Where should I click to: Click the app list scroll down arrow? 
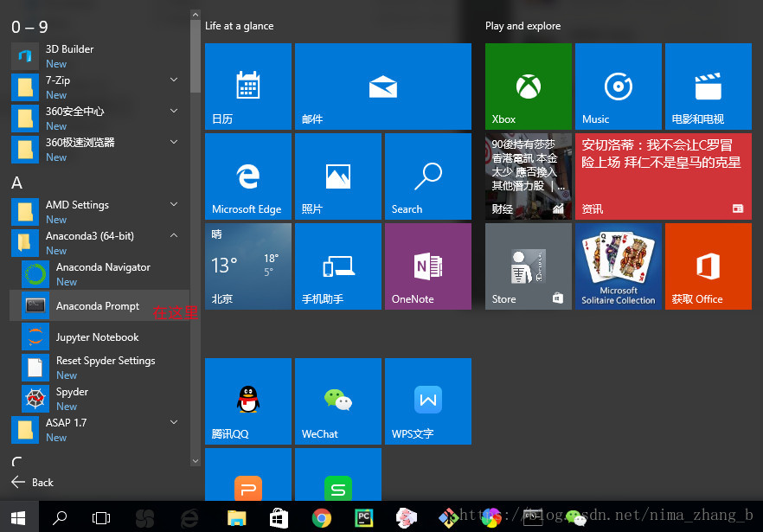pos(196,461)
